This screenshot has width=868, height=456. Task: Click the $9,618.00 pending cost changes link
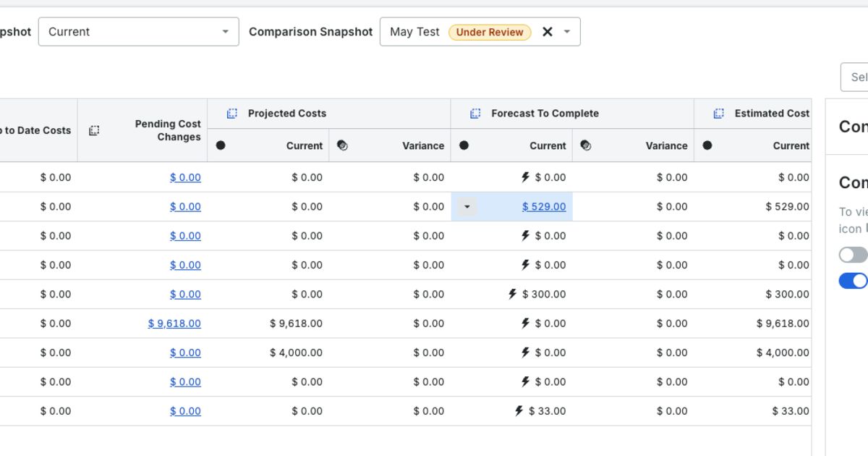click(x=174, y=323)
